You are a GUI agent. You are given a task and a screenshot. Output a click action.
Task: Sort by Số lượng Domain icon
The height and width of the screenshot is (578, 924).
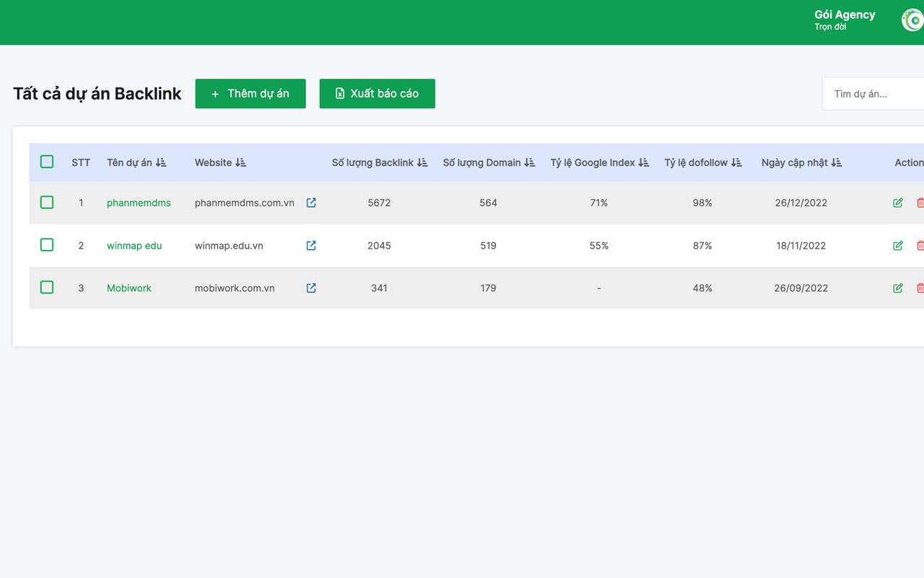click(x=530, y=163)
